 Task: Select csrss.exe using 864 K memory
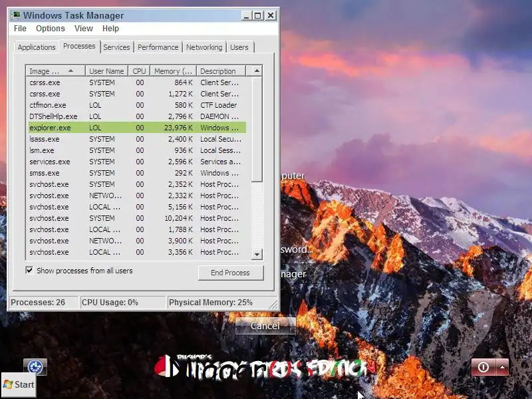point(136,82)
